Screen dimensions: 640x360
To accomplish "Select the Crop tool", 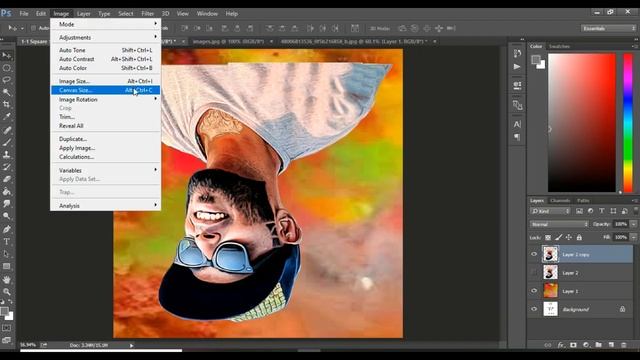I will pyautogui.click(x=7, y=104).
